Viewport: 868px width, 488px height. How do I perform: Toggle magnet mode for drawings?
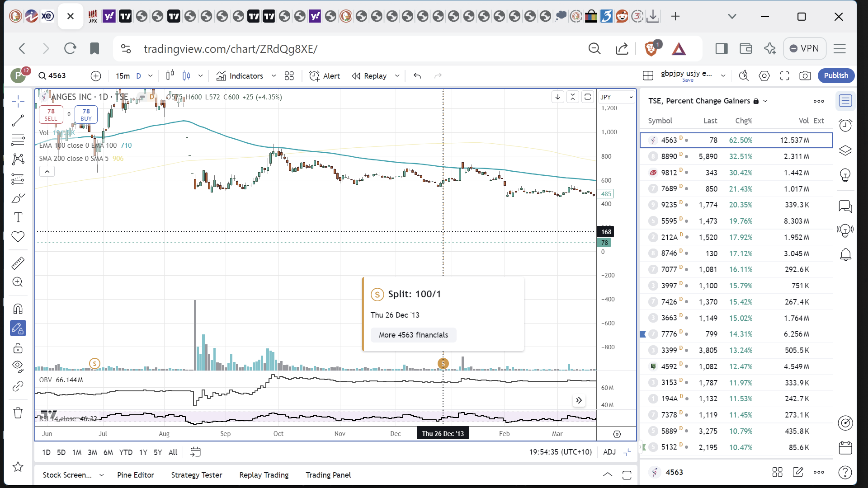pos(18,309)
